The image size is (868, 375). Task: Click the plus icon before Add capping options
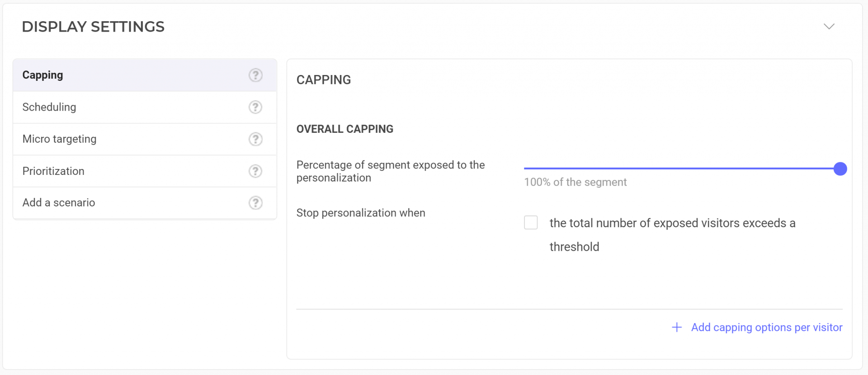pyautogui.click(x=677, y=328)
